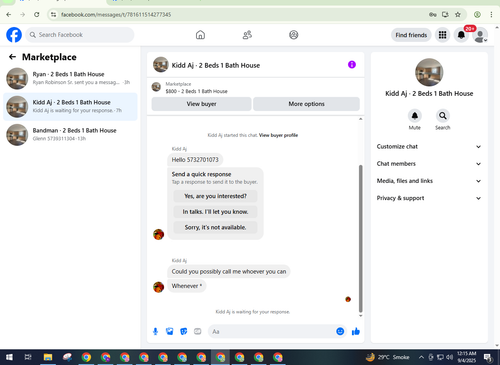Click the Find friends button
The width and height of the screenshot is (500, 365).
411,35
